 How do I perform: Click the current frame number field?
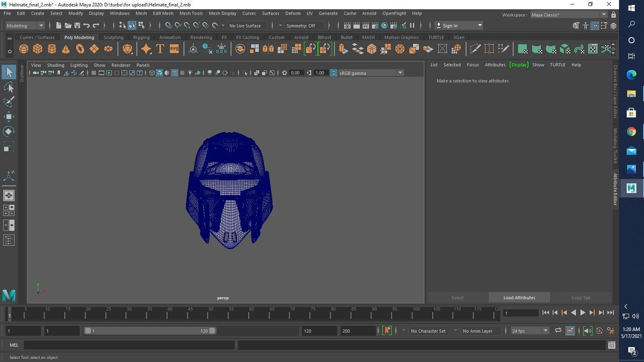520,313
